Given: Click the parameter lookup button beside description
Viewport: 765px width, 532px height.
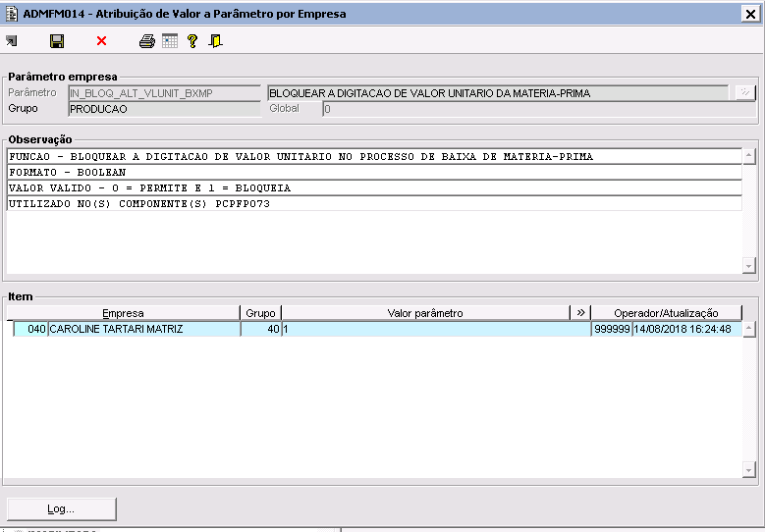Looking at the screenshot, I should point(745,92).
